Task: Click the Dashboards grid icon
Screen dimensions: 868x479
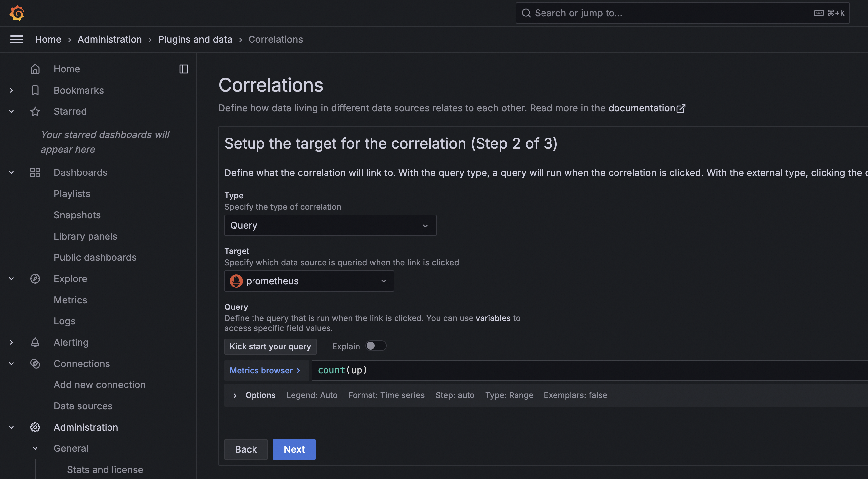Action: pos(35,172)
